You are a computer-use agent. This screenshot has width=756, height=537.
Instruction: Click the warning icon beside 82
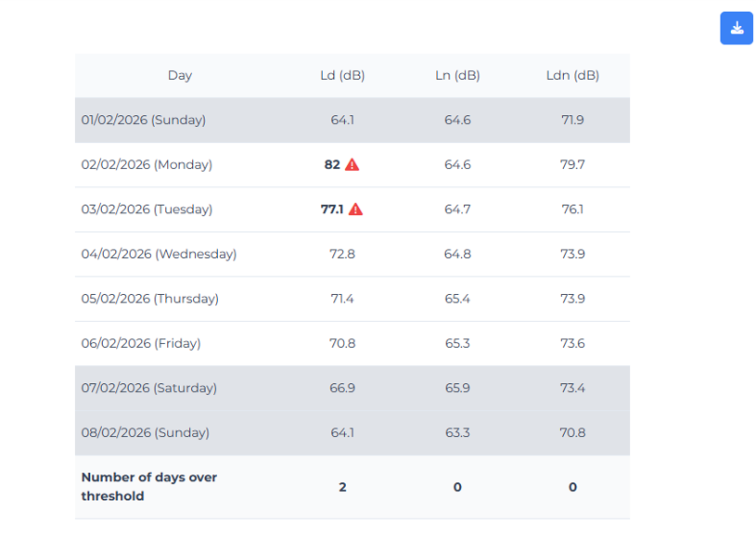(352, 165)
